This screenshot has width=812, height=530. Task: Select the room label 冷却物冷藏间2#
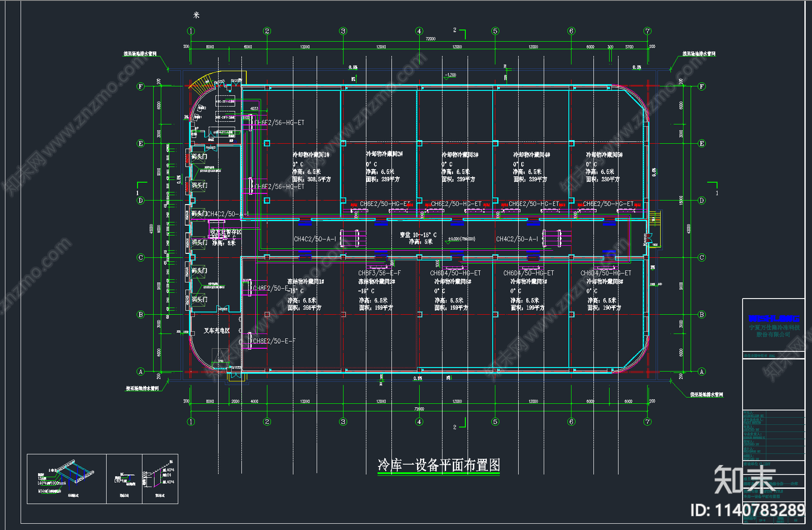click(x=384, y=154)
